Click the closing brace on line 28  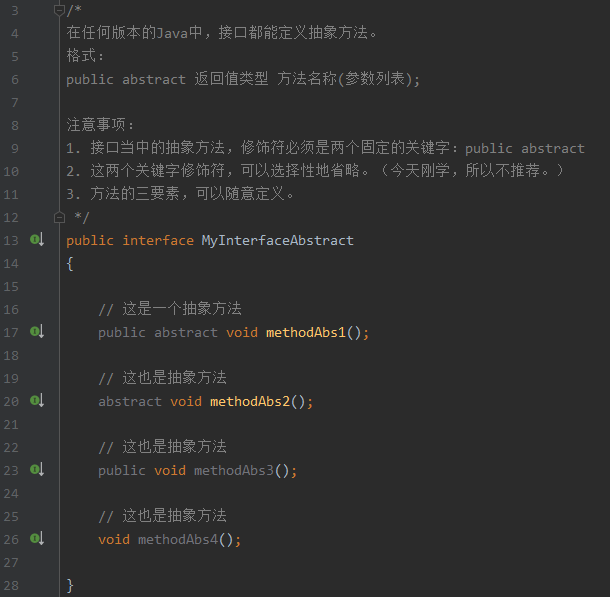70,585
